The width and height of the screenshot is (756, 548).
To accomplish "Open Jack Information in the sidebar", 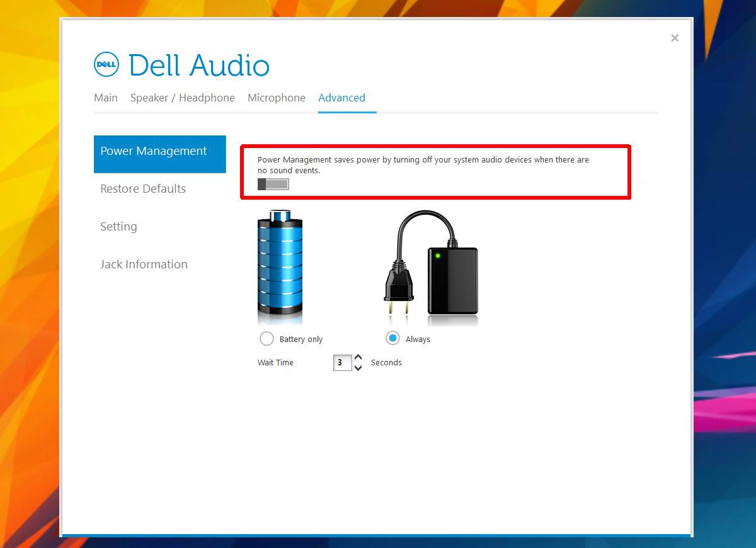I will [144, 264].
